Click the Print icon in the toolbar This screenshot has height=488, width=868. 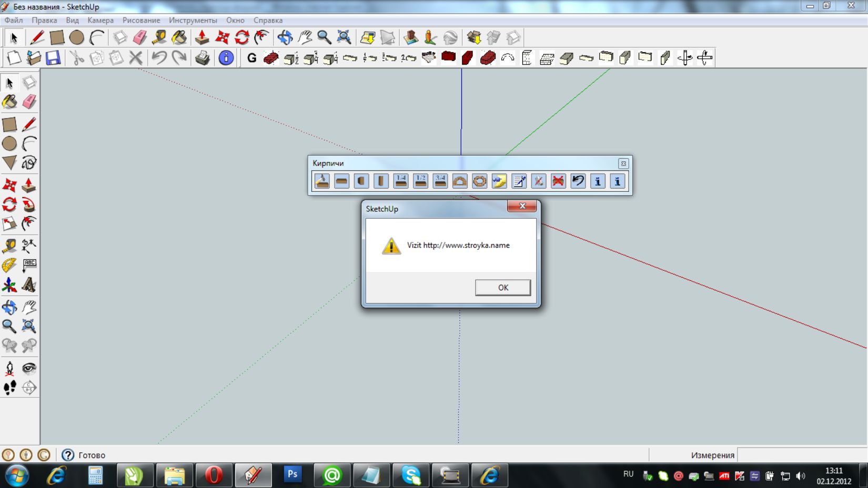[203, 58]
